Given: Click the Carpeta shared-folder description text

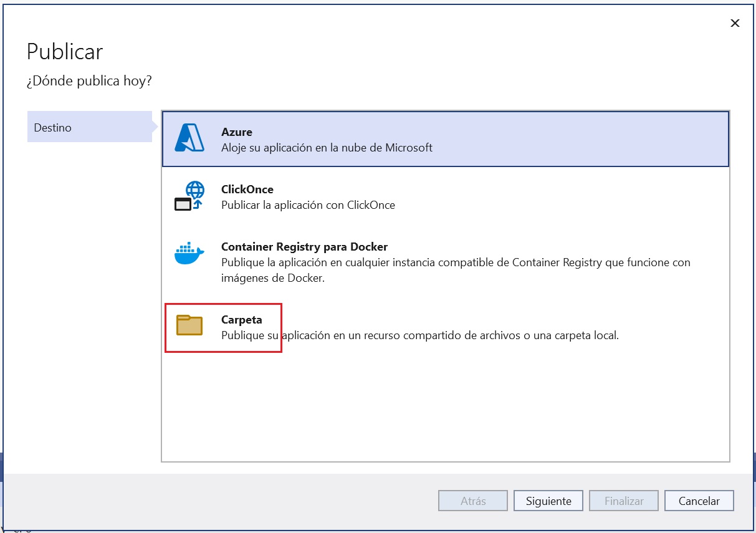Looking at the screenshot, I should [419, 335].
